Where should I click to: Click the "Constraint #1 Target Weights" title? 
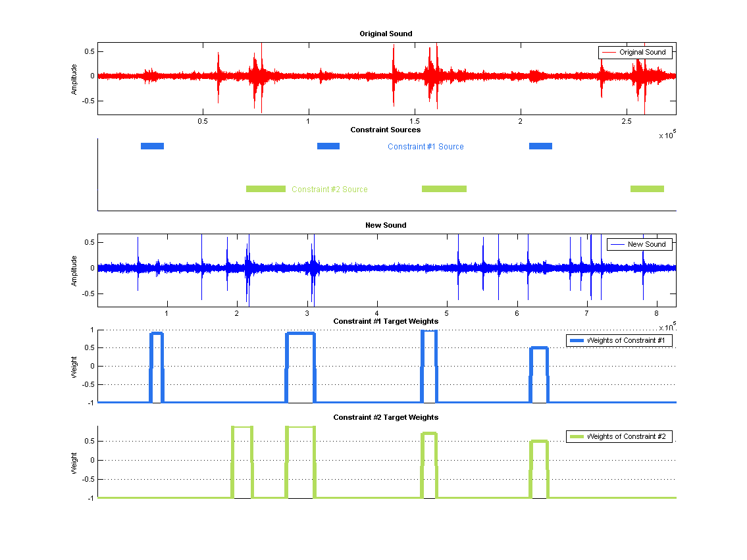click(386, 321)
